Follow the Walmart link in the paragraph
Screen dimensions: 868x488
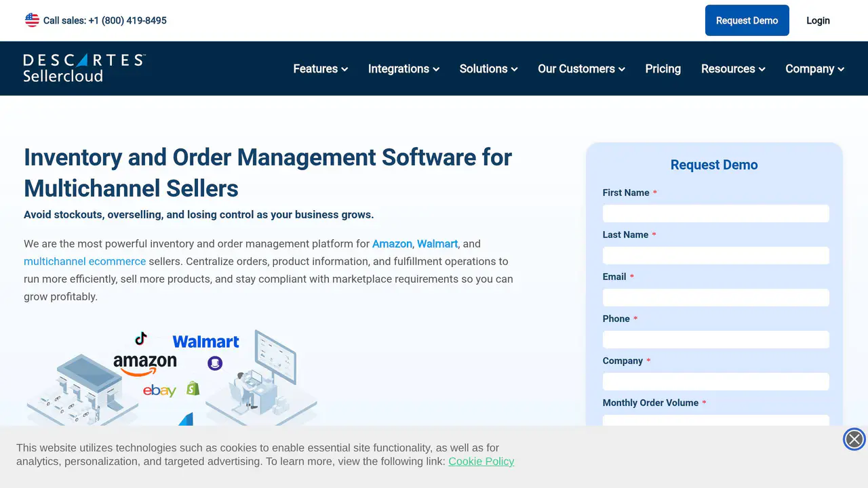click(x=437, y=243)
